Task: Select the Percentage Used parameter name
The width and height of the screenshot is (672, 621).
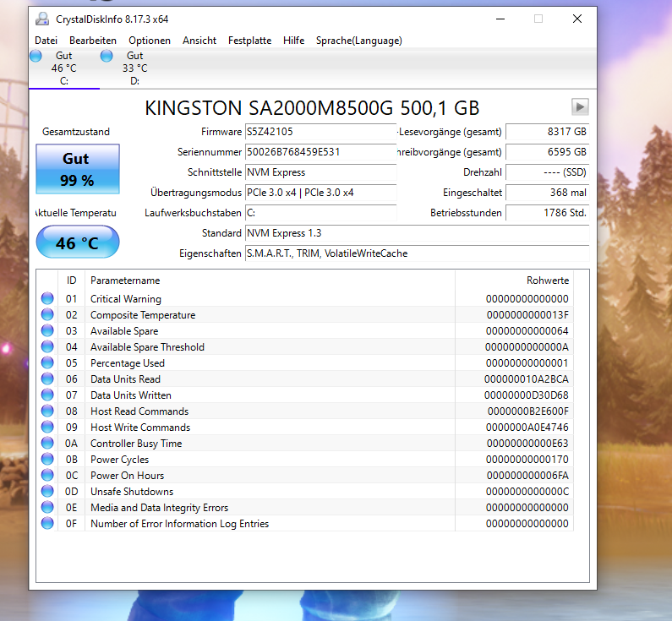Action: (128, 363)
